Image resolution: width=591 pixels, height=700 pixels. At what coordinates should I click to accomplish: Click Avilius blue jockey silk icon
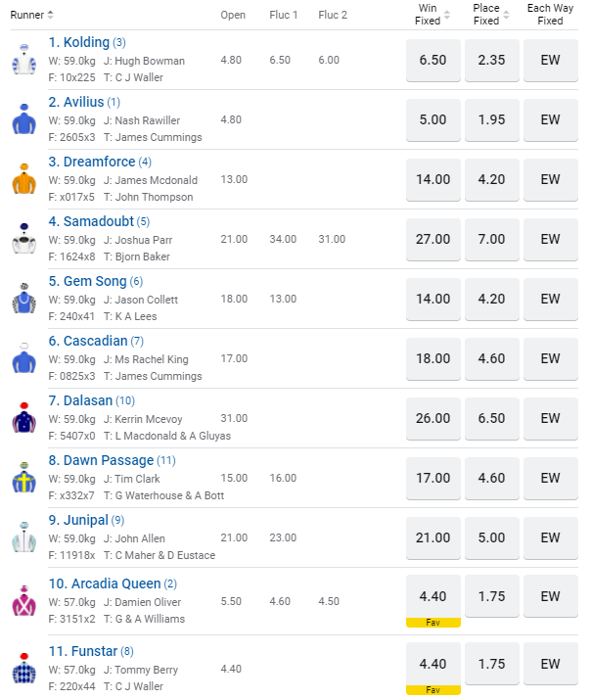(23, 119)
